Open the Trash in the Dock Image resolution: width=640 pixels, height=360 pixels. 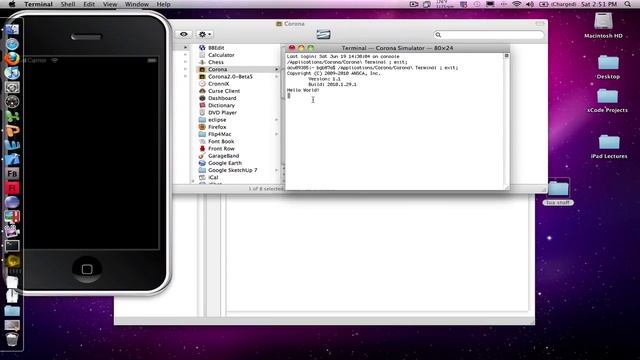pyautogui.click(x=12, y=340)
